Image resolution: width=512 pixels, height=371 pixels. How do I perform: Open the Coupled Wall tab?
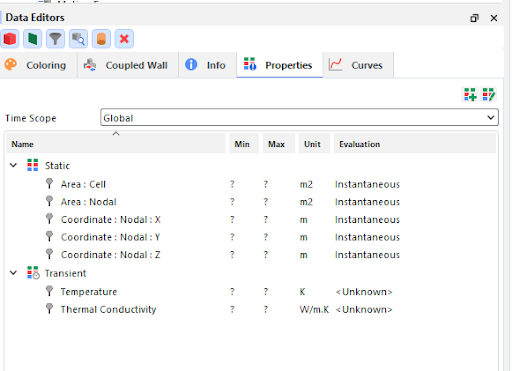[x=128, y=65]
